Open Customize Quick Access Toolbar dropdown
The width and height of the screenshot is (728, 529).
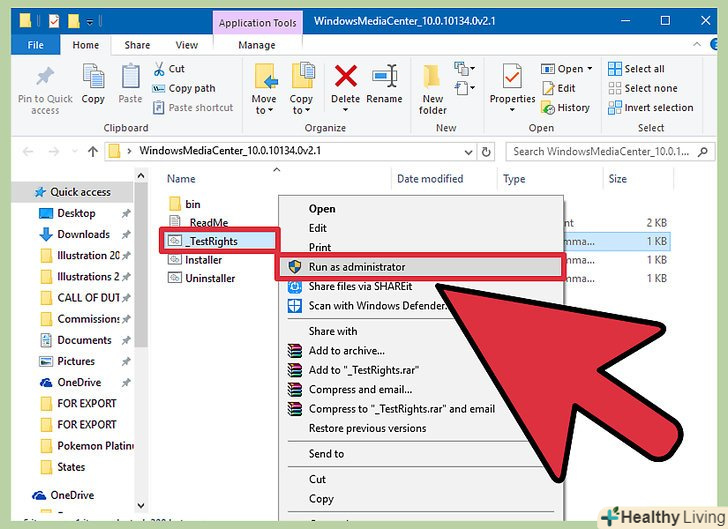(x=90, y=21)
